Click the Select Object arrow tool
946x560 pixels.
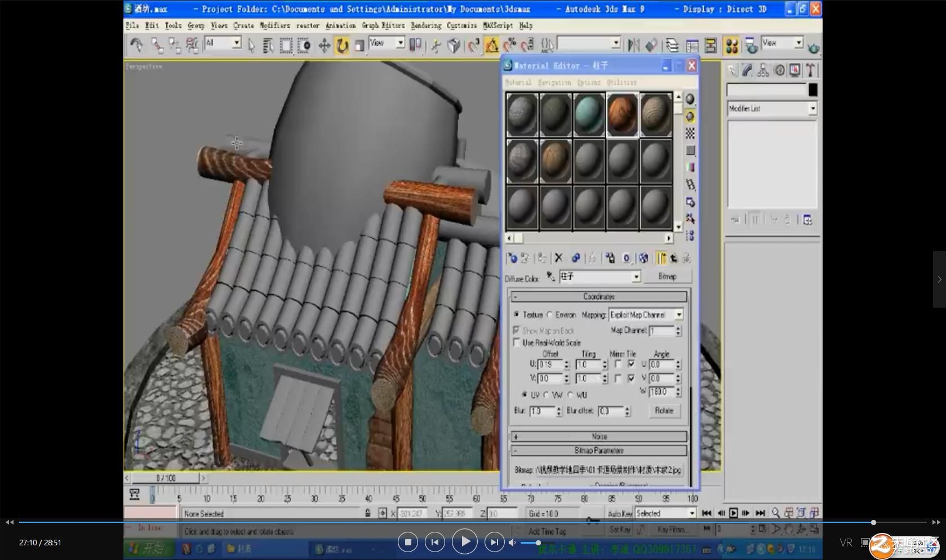[x=251, y=45]
